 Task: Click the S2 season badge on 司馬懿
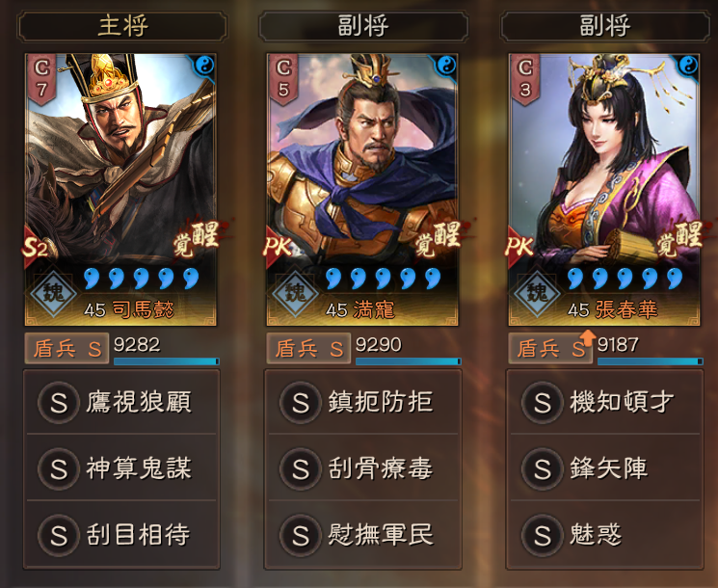[x=36, y=248]
